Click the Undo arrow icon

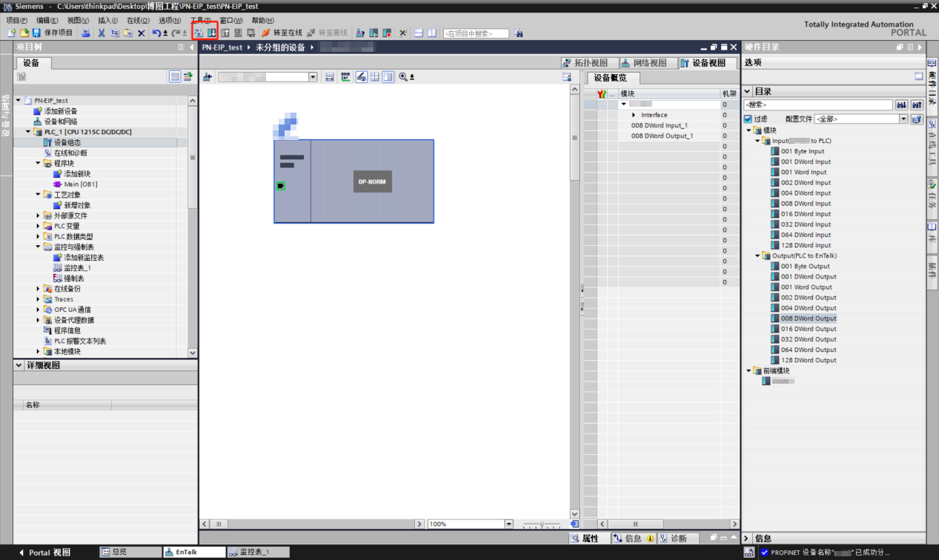pyautogui.click(x=156, y=33)
